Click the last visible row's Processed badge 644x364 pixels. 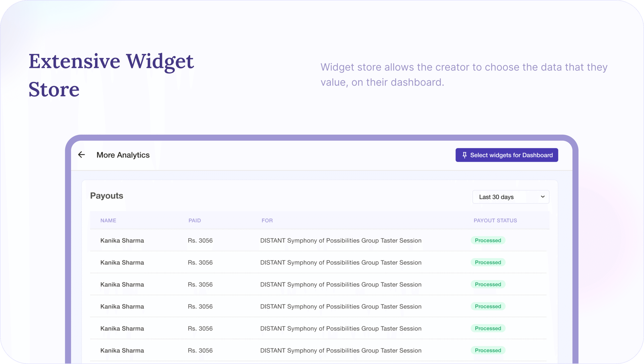point(488,350)
